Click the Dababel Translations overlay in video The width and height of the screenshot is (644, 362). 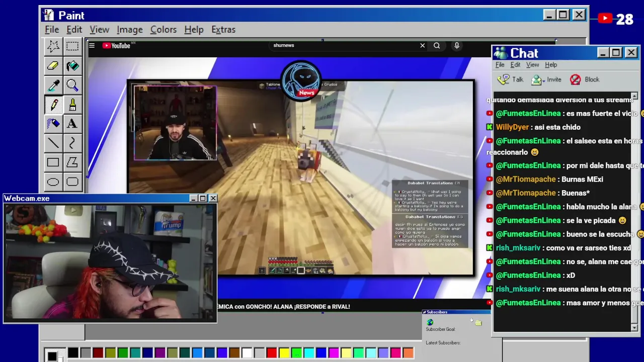pyautogui.click(x=430, y=214)
